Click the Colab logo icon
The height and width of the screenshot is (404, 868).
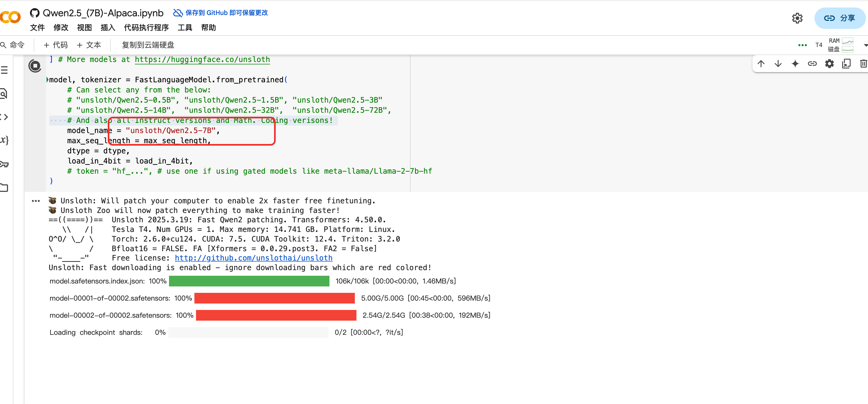pos(10,17)
